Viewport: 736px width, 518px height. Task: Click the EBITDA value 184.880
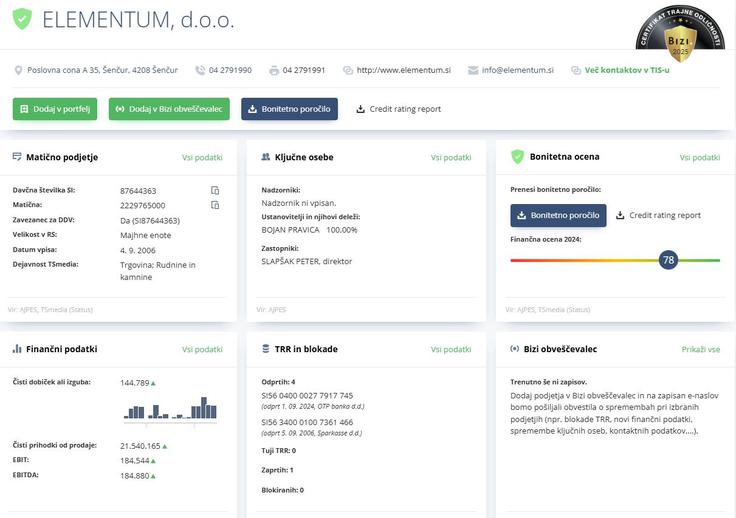(135, 476)
